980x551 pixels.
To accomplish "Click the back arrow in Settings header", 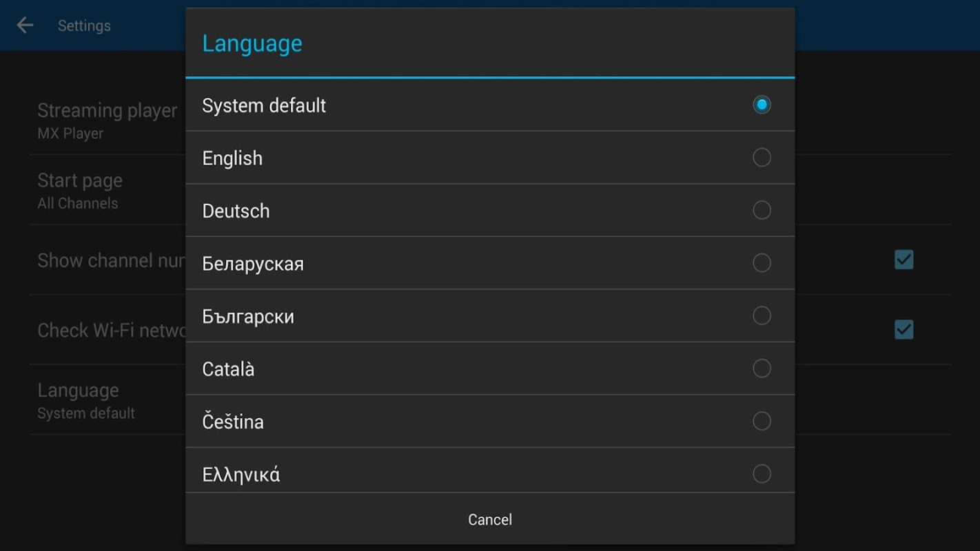I will tap(25, 25).
